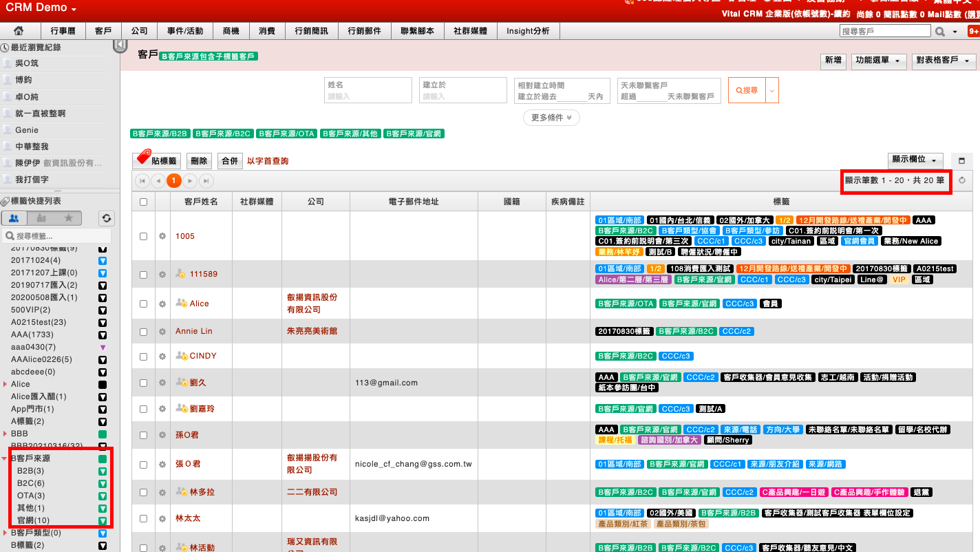
Task: Click the 合併 merge button
Action: pos(230,161)
